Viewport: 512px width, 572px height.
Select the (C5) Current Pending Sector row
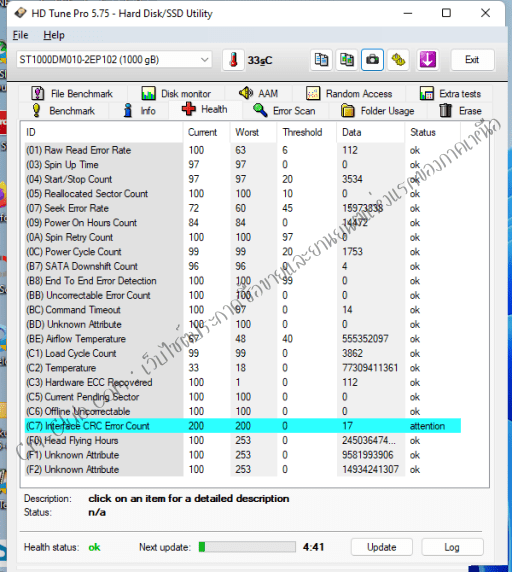(x=243, y=397)
